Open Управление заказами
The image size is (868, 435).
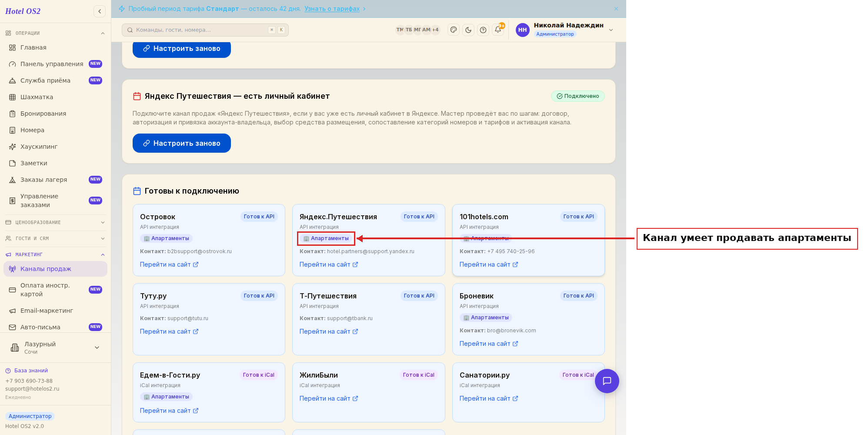(x=55, y=201)
